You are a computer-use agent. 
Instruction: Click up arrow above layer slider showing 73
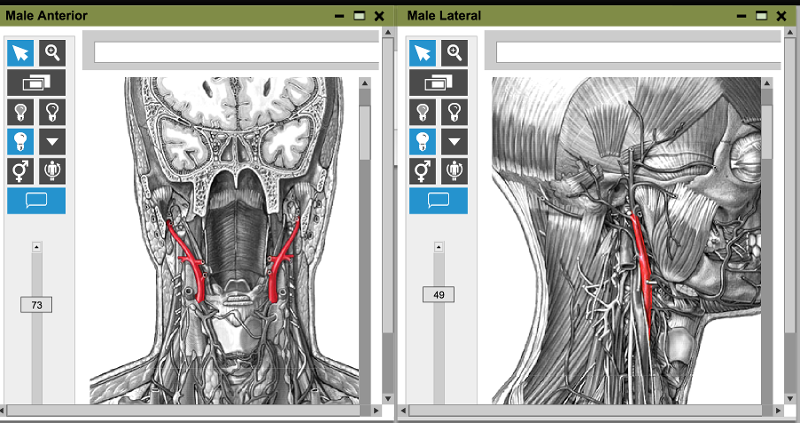(x=37, y=246)
